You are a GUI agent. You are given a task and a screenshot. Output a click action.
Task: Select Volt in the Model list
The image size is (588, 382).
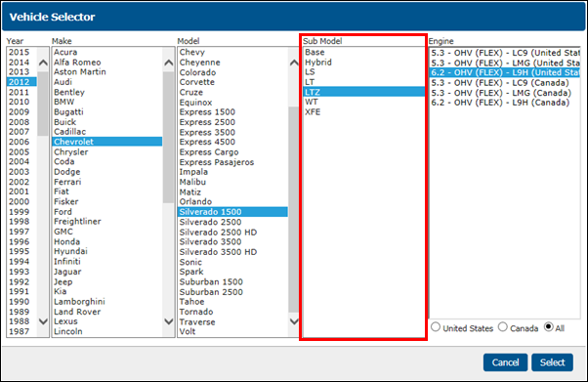pos(232,331)
